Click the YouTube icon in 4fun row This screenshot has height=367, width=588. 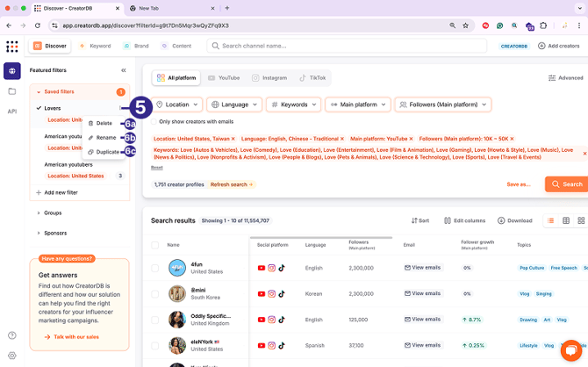point(262,268)
